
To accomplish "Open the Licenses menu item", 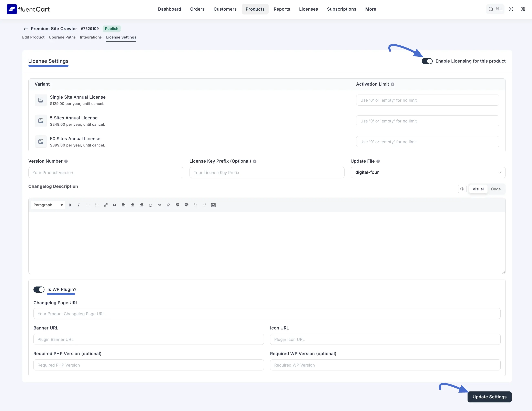I will tap(308, 9).
